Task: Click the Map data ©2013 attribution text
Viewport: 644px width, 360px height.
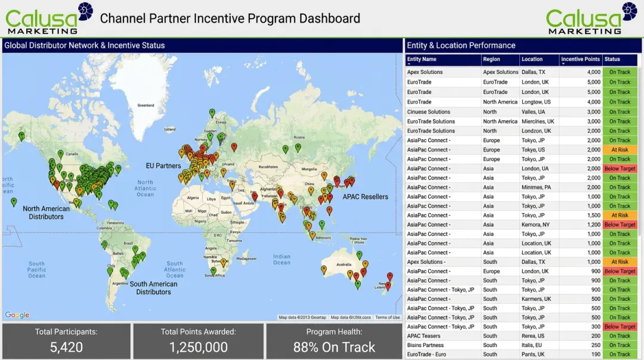Action: [302, 317]
